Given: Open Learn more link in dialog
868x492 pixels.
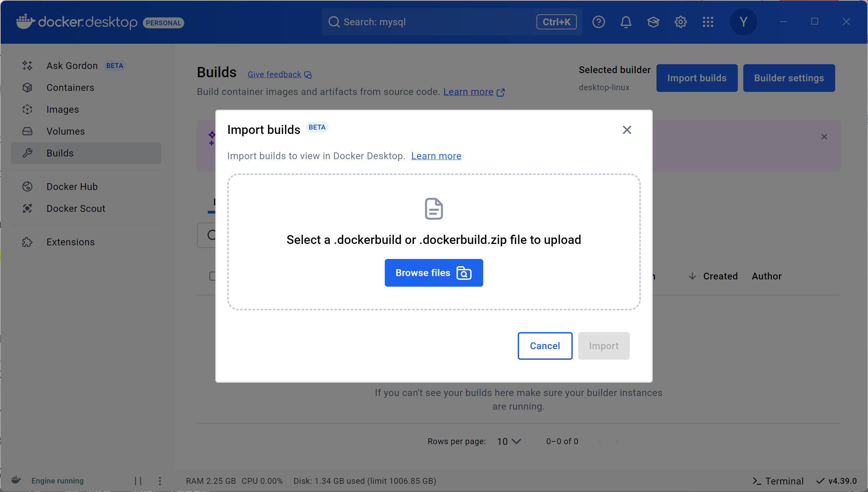Looking at the screenshot, I should pos(436,156).
